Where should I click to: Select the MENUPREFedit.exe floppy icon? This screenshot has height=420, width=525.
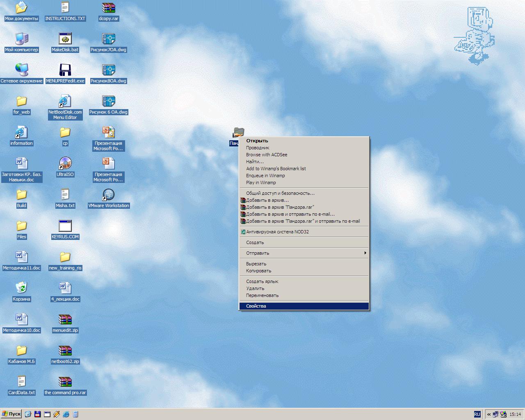pyautogui.click(x=65, y=70)
